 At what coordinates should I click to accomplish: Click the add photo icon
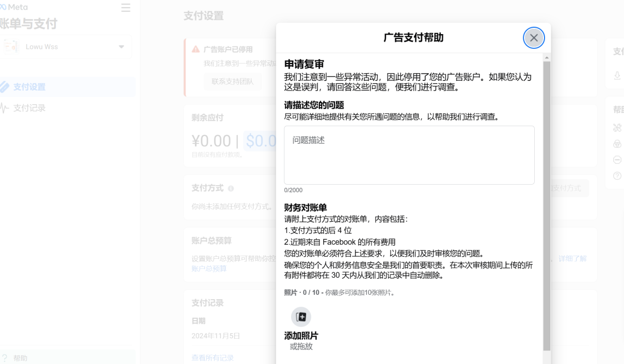pyautogui.click(x=301, y=317)
